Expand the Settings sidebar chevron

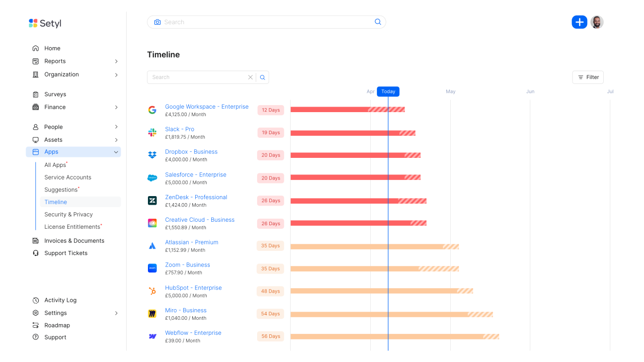point(116,313)
